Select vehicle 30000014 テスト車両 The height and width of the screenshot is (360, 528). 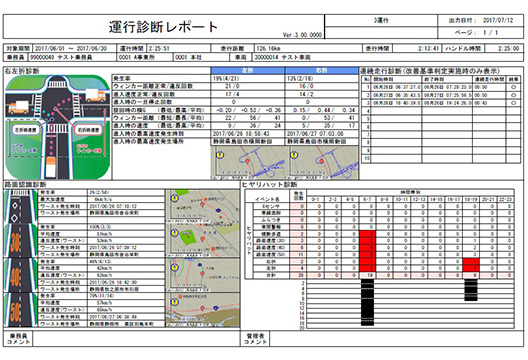(x=282, y=58)
